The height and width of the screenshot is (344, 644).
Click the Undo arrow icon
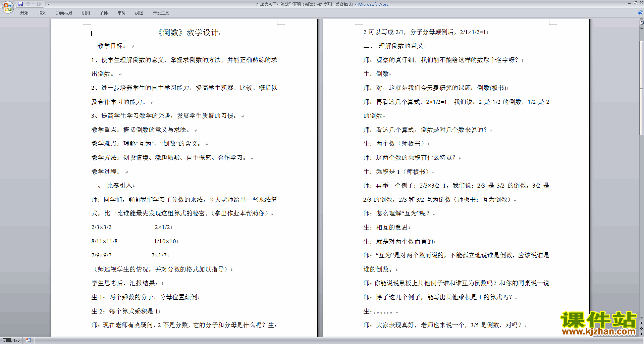point(28,4)
